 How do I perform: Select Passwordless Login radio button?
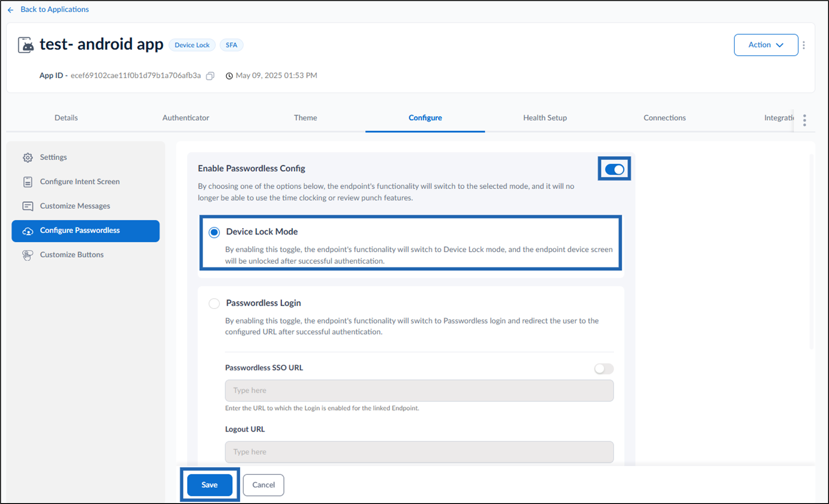click(214, 304)
